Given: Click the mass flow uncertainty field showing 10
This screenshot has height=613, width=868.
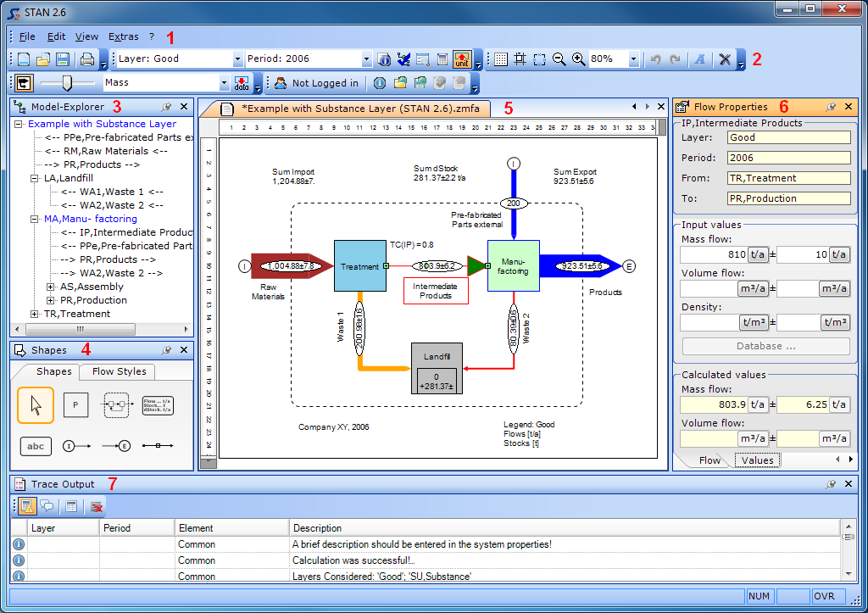Looking at the screenshot, I should tap(804, 254).
